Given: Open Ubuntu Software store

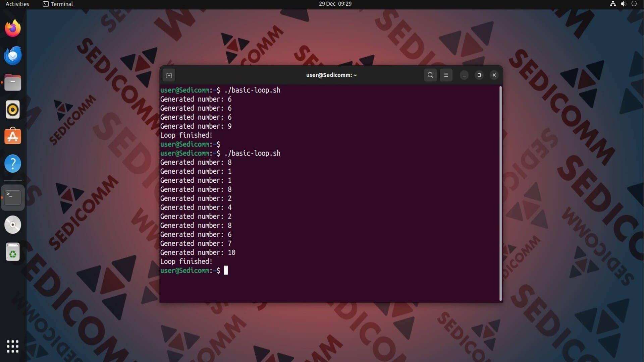Looking at the screenshot, I should click(x=13, y=136).
